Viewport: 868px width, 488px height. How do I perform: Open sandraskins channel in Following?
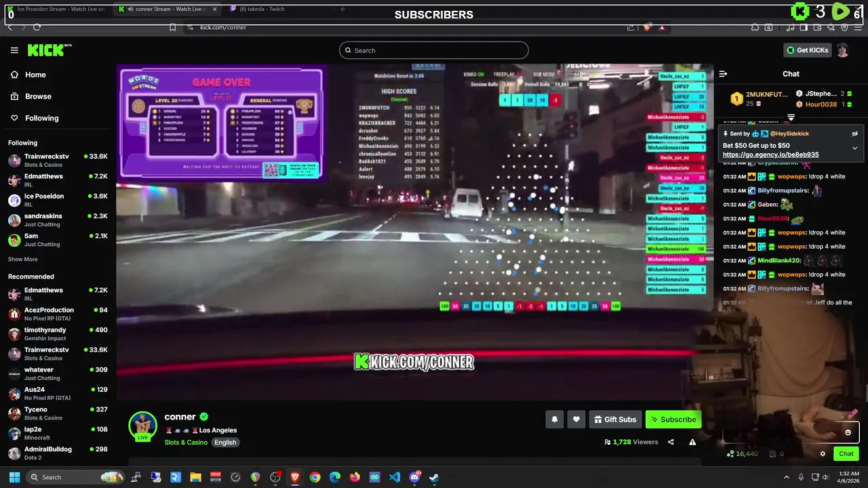pos(58,220)
